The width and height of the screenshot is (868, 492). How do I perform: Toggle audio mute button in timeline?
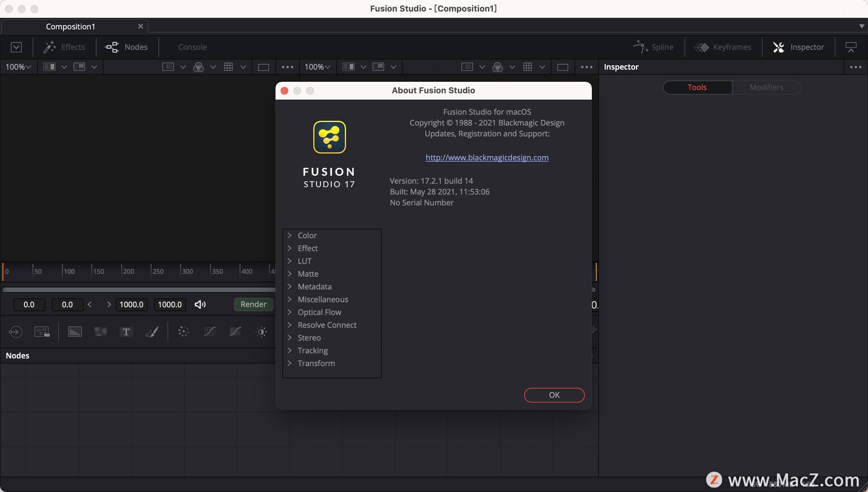200,305
